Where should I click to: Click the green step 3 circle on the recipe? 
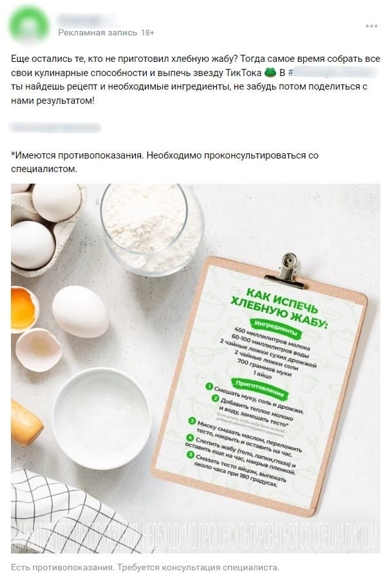(192, 421)
